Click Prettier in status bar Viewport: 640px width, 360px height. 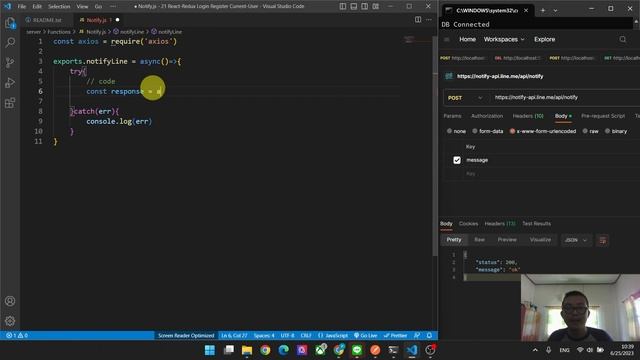(395, 336)
